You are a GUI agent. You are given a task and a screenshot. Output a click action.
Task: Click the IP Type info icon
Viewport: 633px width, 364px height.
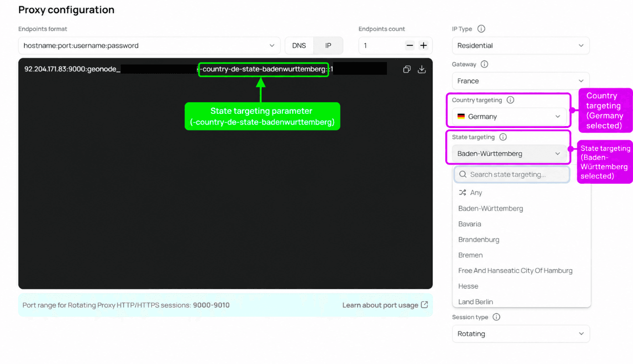click(x=481, y=29)
